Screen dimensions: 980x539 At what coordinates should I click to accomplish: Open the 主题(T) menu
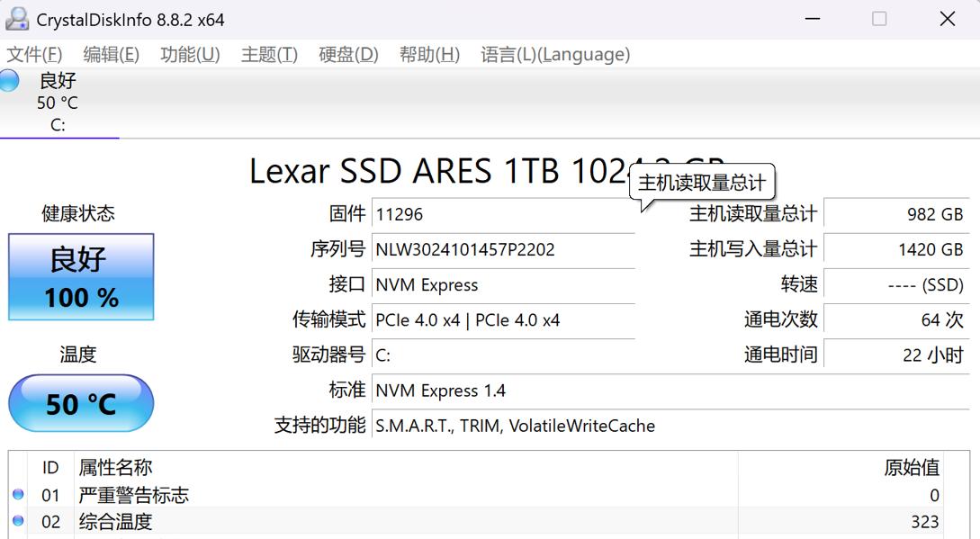click(269, 55)
